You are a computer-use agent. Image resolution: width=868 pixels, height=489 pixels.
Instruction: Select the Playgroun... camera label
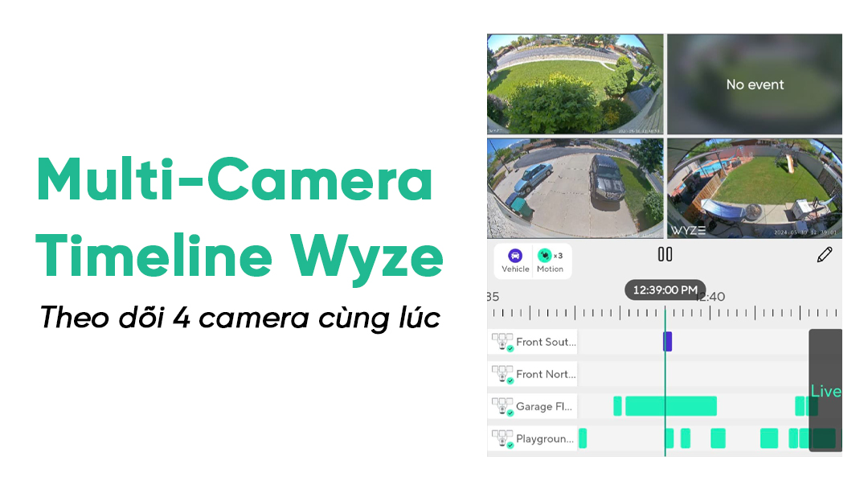coord(545,438)
